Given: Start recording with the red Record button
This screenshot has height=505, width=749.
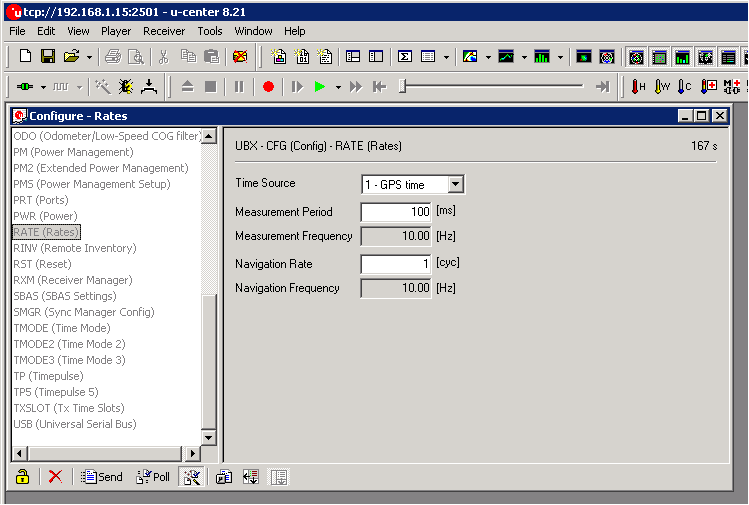Looking at the screenshot, I should (x=268, y=86).
